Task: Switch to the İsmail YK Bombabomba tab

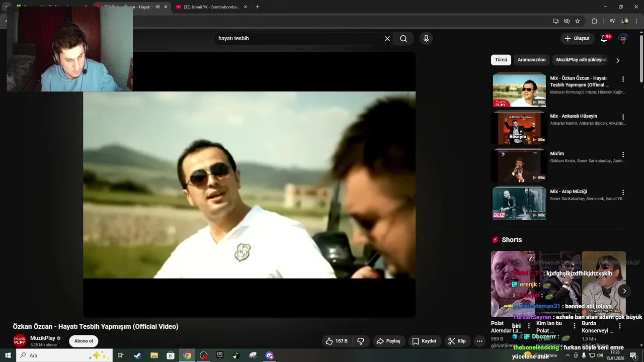Action: click(x=211, y=7)
